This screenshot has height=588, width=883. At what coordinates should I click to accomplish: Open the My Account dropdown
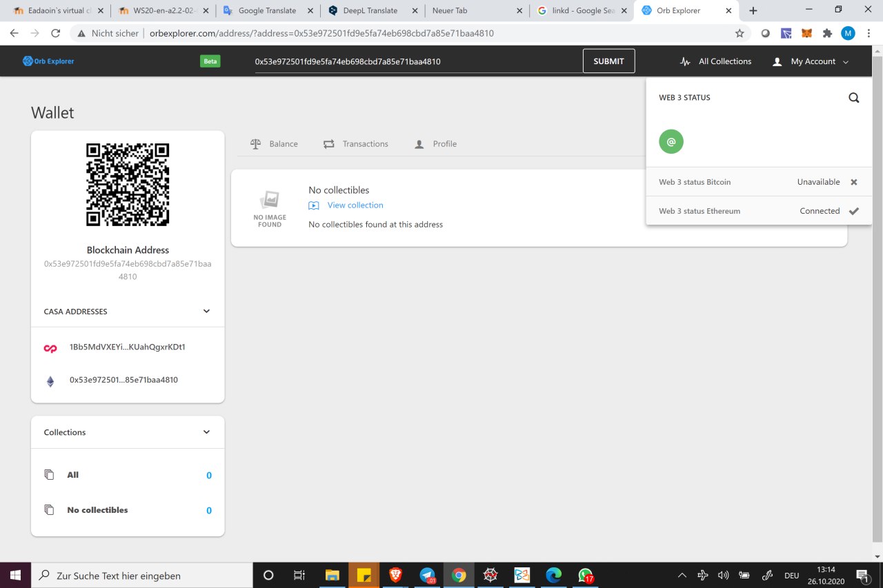[811, 61]
